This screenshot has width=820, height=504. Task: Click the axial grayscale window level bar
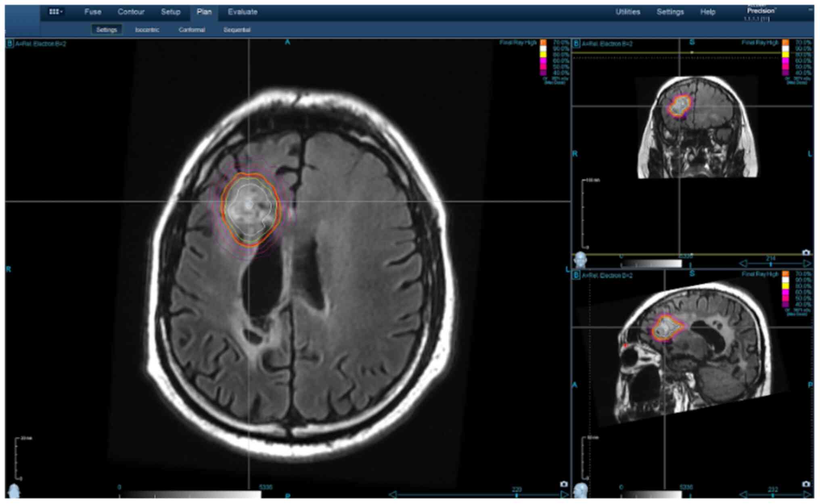coord(190,494)
